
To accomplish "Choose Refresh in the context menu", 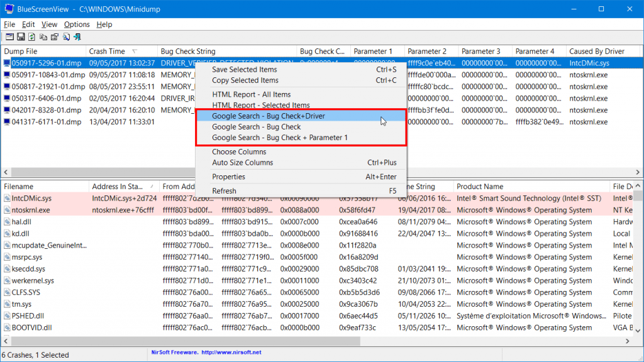I will [x=301, y=191].
